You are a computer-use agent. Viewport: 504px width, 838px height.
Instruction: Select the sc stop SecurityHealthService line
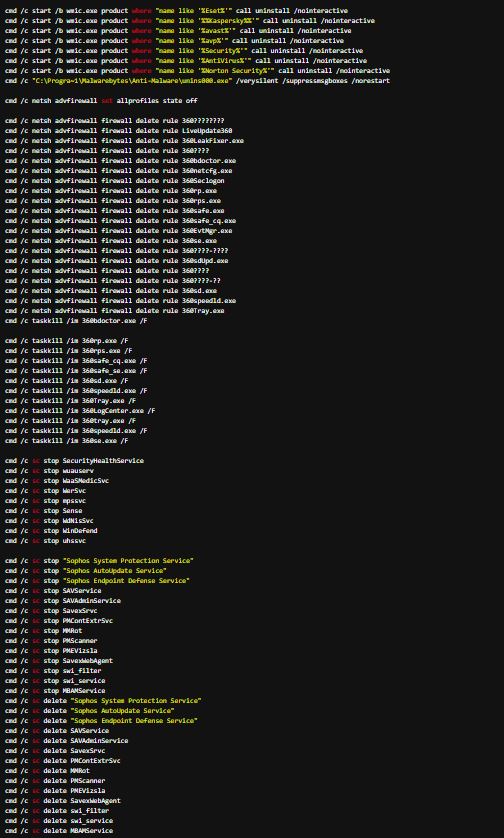pyautogui.click(x=74, y=461)
